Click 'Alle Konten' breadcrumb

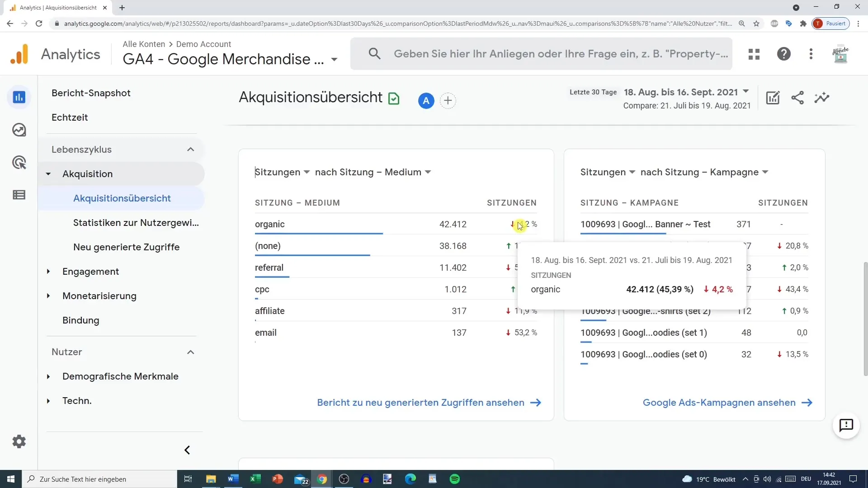click(x=144, y=44)
